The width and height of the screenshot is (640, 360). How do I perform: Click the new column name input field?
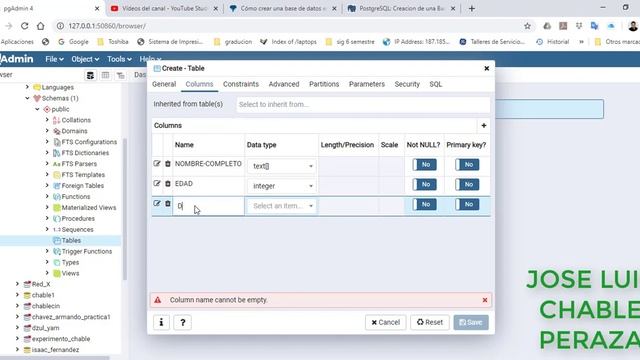pyautogui.click(x=208, y=206)
